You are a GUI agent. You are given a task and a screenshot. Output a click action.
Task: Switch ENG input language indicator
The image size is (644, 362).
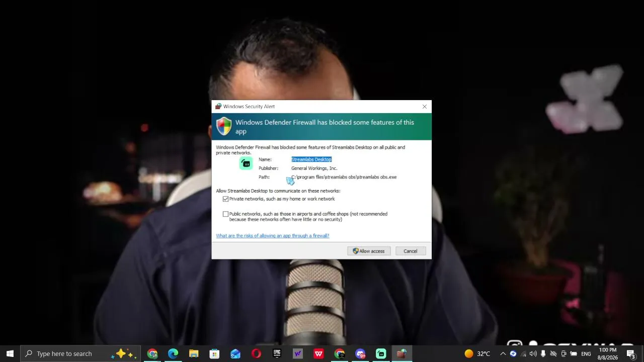(586, 353)
